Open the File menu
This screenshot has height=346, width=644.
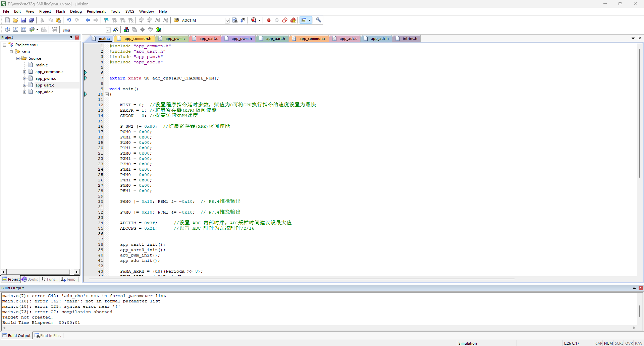6,11
